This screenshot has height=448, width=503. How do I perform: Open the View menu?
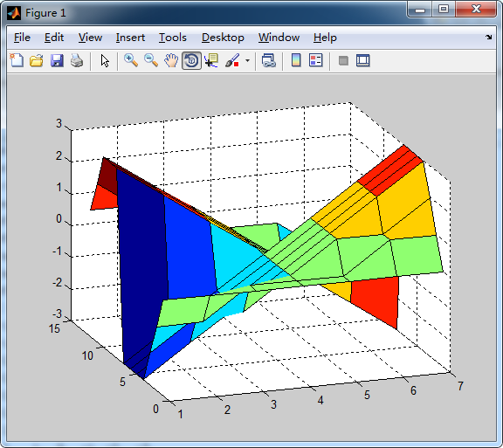pyautogui.click(x=90, y=38)
